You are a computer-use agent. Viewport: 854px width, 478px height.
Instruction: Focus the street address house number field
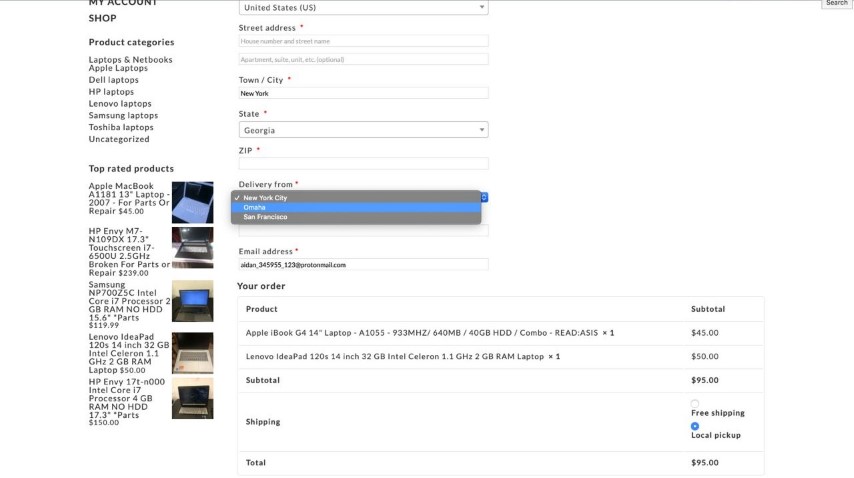(363, 41)
